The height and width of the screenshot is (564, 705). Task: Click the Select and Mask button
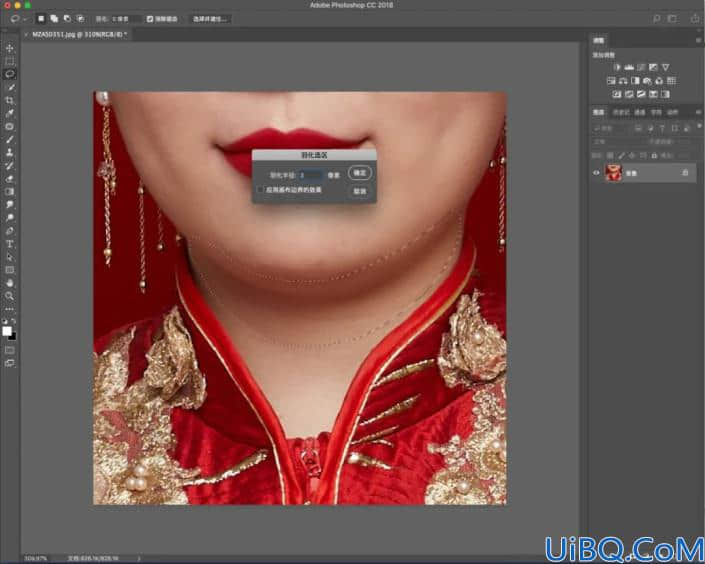[210, 19]
